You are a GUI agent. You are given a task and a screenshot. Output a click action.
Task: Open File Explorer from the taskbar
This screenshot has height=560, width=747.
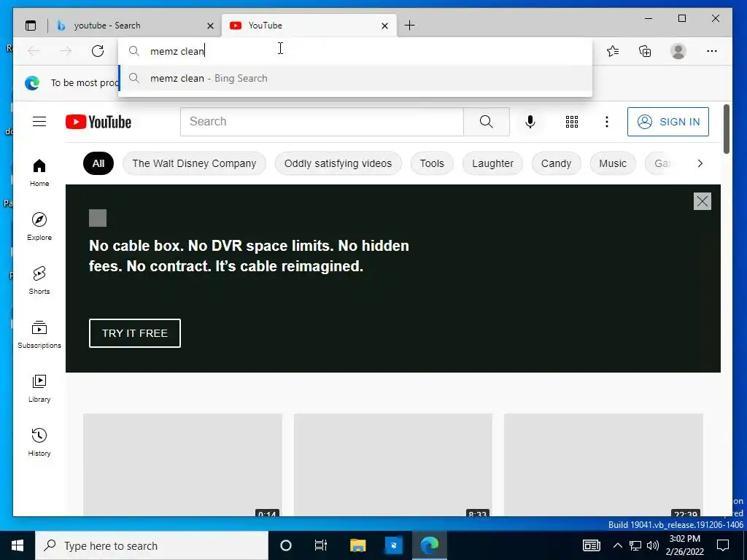point(357,545)
